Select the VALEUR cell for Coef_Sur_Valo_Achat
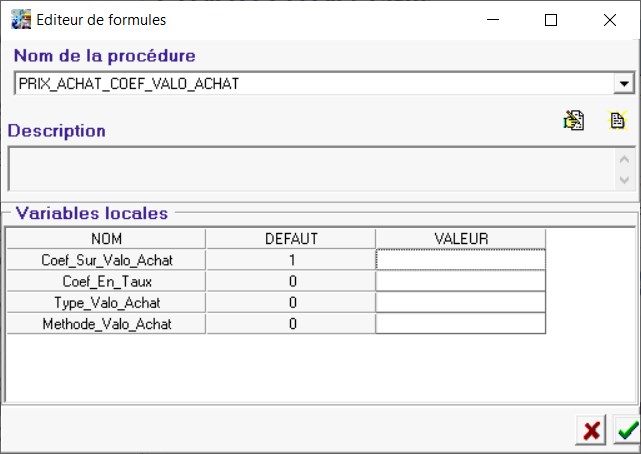The width and height of the screenshot is (641, 454). [x=460, y=260]
